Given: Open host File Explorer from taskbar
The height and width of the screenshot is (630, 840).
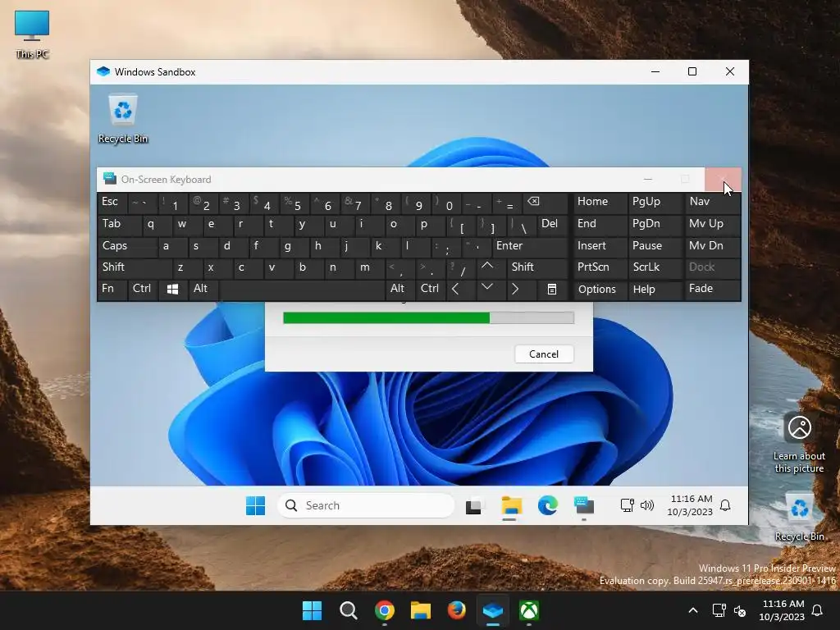Looking at the screenshot, I should point(421,610).
